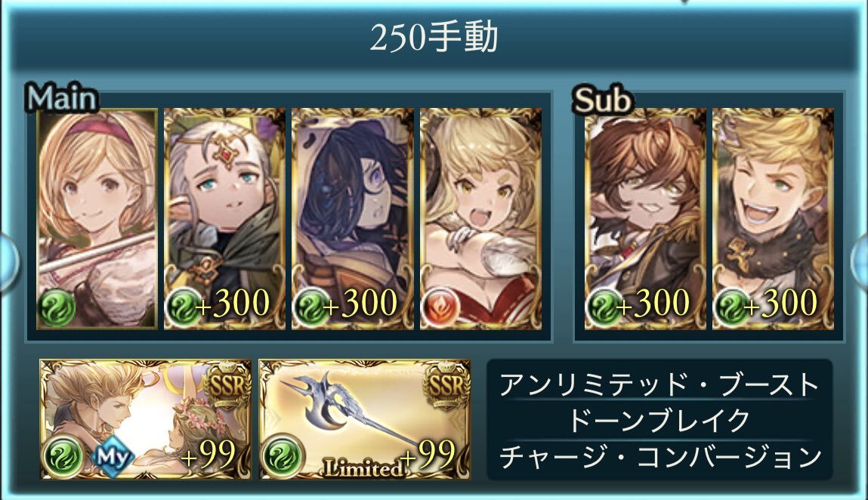Go to previous party with left arrow
Screen dimensions: 868x500
[x=8, y=261]
